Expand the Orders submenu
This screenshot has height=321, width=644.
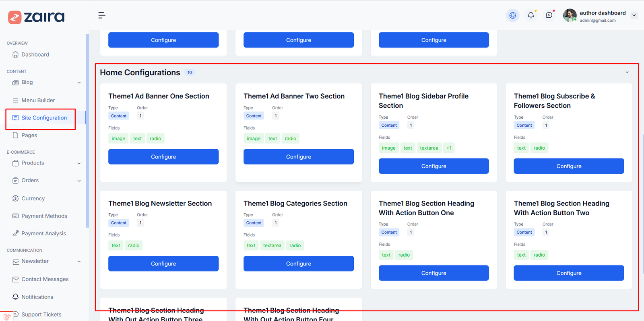pos(79,181)
